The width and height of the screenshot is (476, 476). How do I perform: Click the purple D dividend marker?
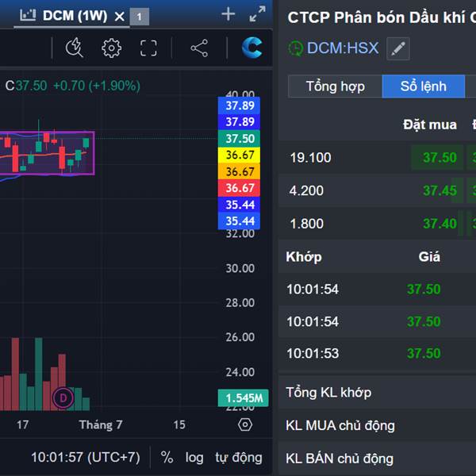tap(63, 397)
